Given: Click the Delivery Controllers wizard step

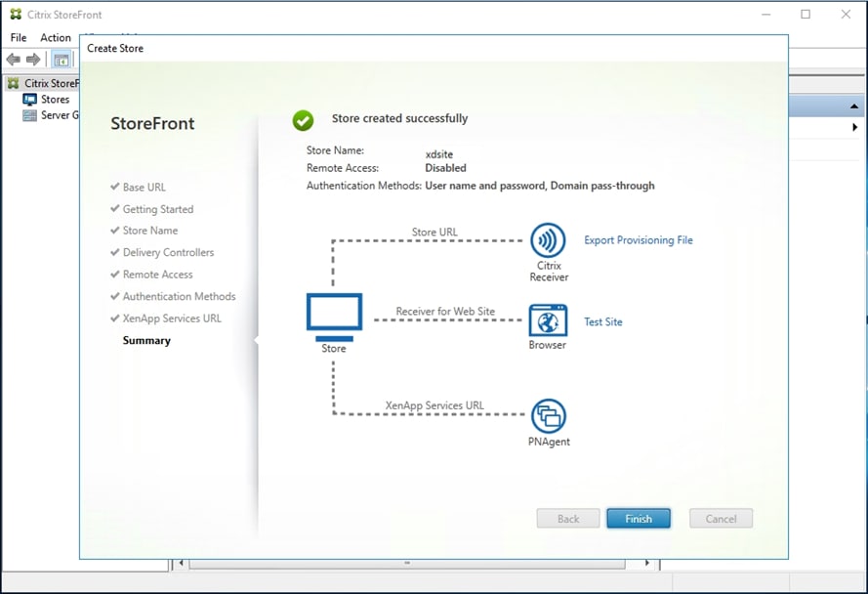Looking at the screenshot, I should click(168, 253).
